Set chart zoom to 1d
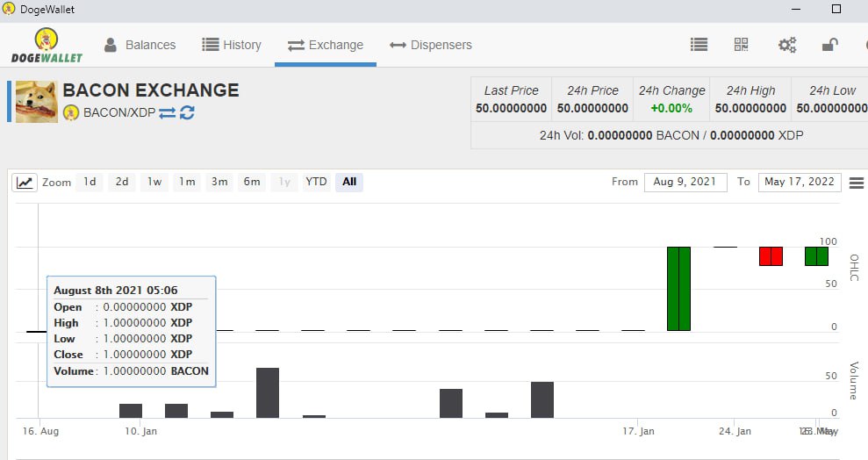The width and height of the screenshot is (868, 460). pyautogui.click(x=90, y=182)
